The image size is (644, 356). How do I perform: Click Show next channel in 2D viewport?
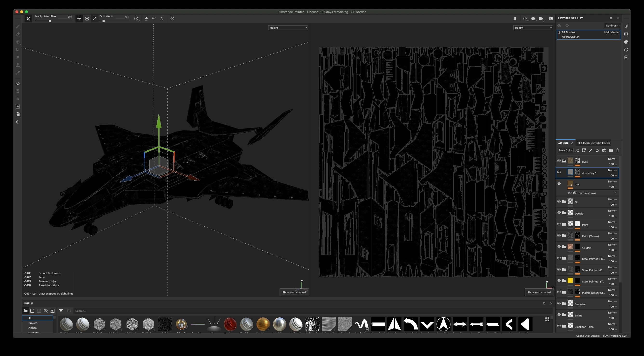[x=539, y=292]
